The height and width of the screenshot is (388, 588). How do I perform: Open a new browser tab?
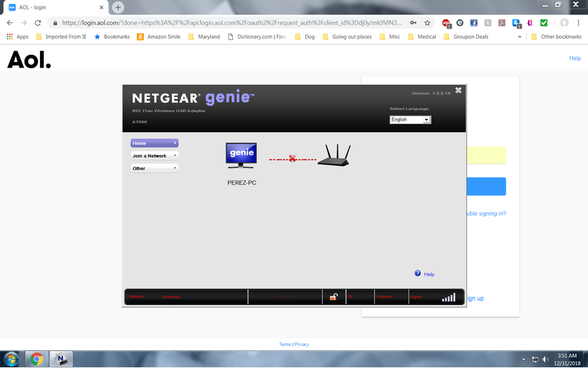[x=117, y=8]
